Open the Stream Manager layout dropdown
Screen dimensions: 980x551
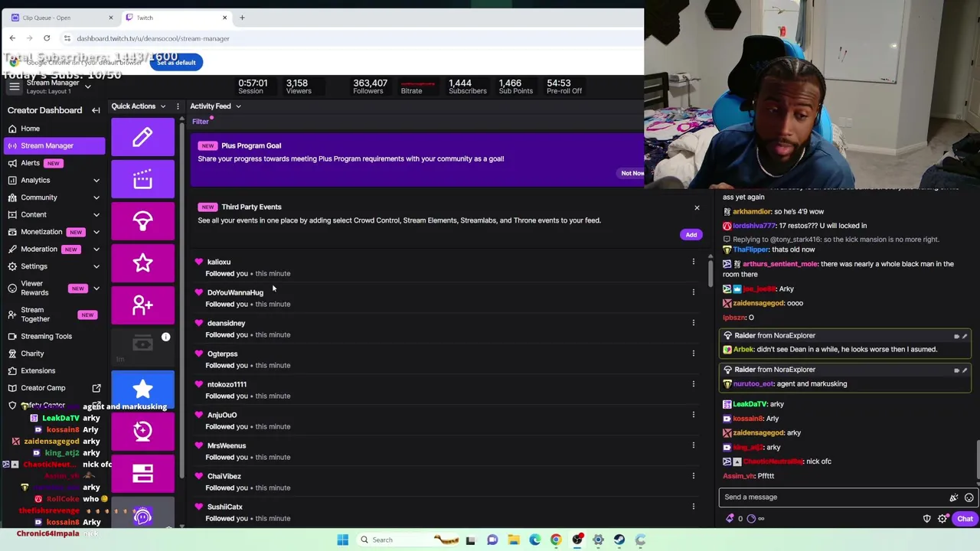(x=87, y=86)
